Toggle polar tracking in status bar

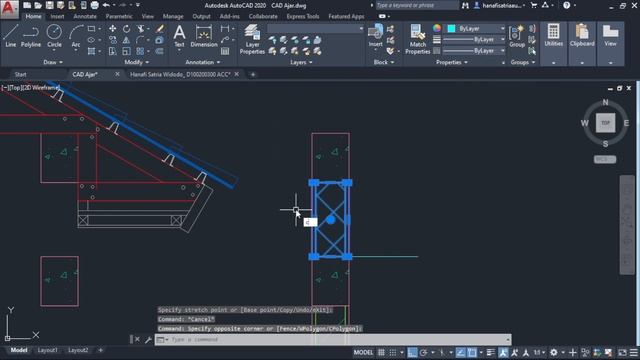423,352
